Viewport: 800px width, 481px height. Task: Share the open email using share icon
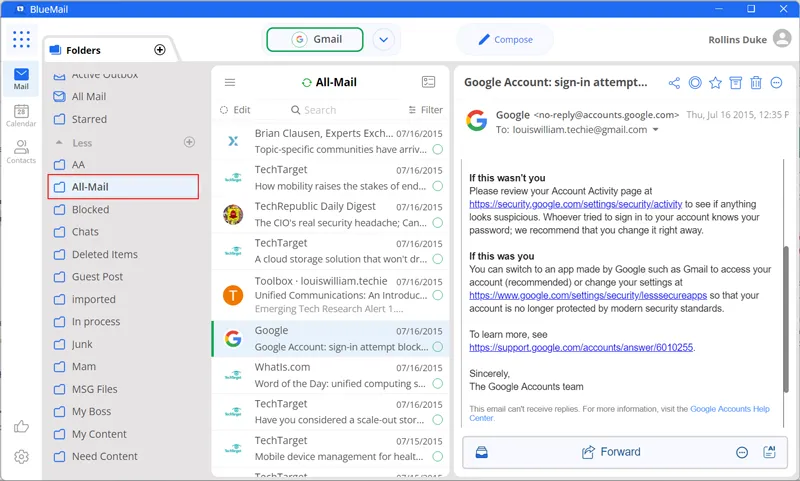coord(674,82)
